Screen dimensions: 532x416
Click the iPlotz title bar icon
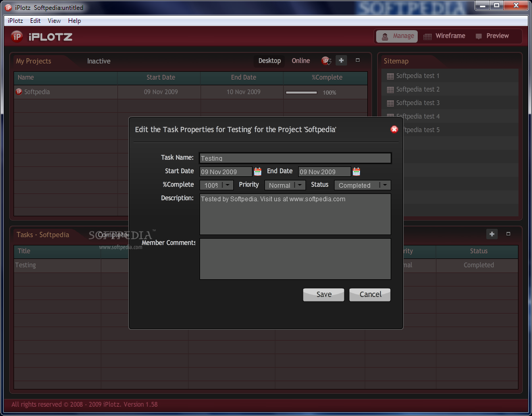click(8, 7)
